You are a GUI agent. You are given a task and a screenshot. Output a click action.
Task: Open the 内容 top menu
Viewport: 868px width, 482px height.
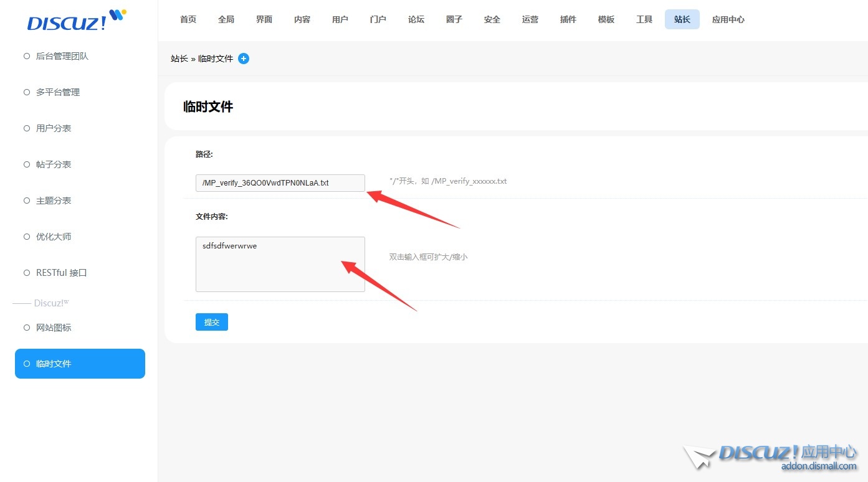(302, 19)
